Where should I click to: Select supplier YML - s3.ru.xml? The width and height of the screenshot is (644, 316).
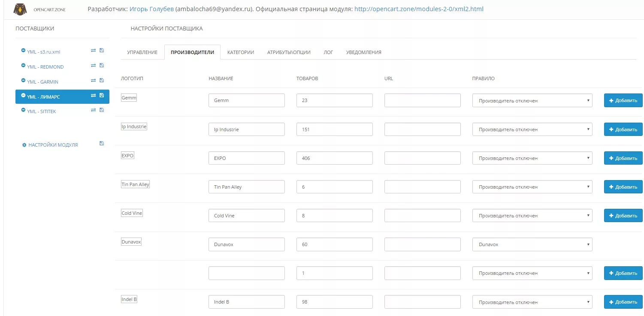coord(44,52)
